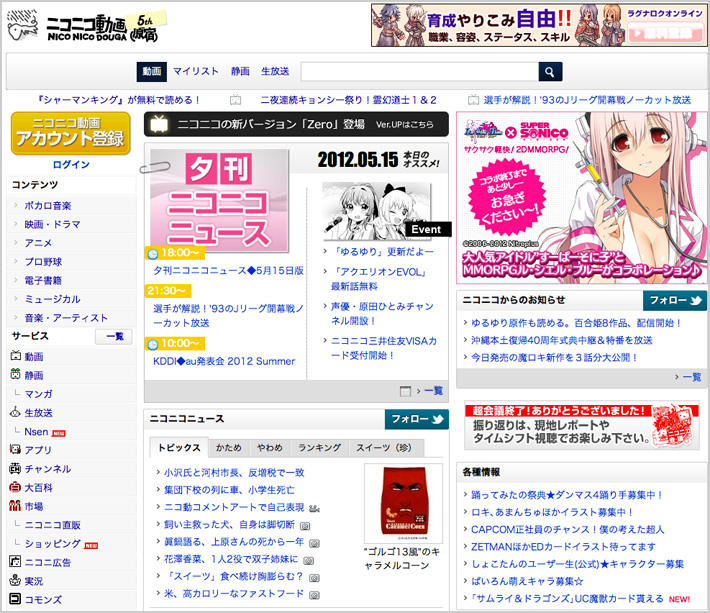The width and height of the screenshot is (710, 613).
Task: Switch to the マイリスト search tab
Action: tap(195, 72)
